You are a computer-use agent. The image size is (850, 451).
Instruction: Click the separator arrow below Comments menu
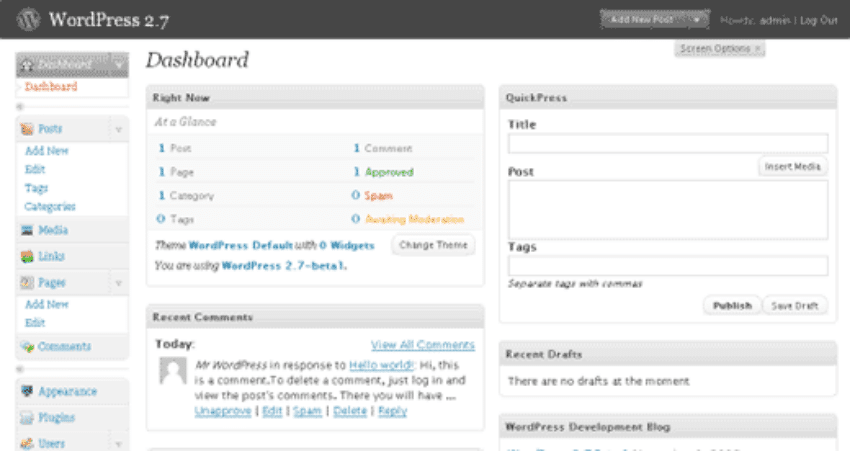(x=20, y=369)
